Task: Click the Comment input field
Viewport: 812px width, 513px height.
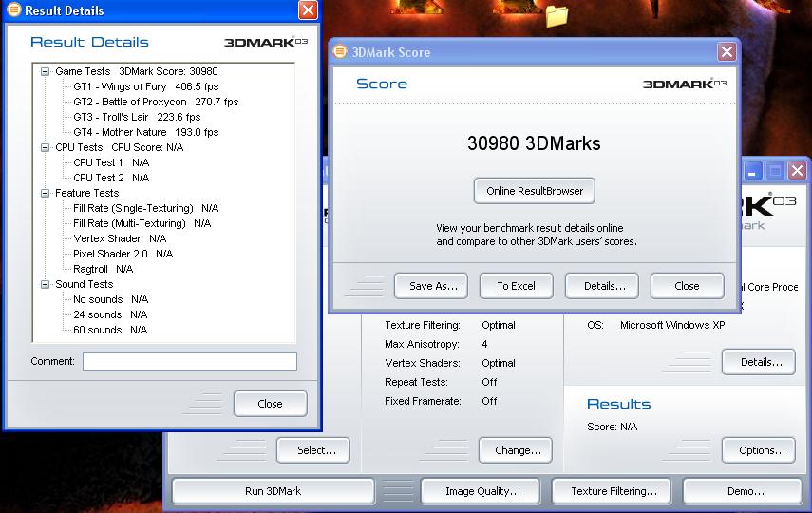Action: (x=190, y=361)
